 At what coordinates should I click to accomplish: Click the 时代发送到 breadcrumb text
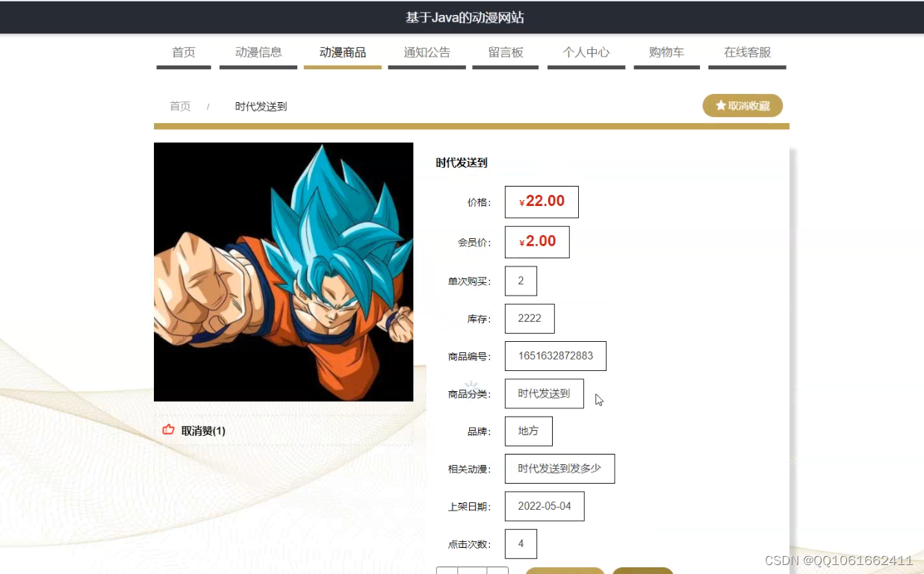tap(261, 106)
